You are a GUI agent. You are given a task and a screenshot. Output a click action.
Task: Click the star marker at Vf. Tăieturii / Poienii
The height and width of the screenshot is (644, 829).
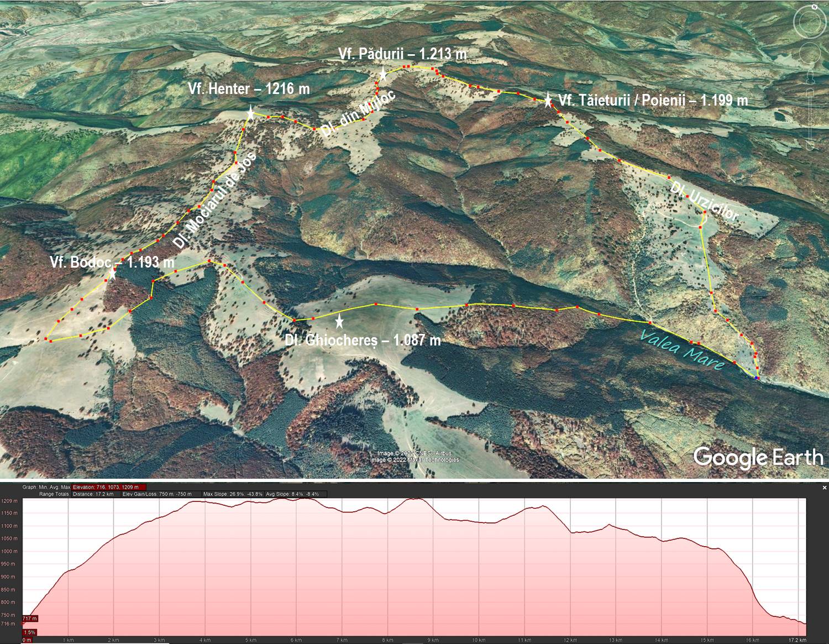point(548,101)
